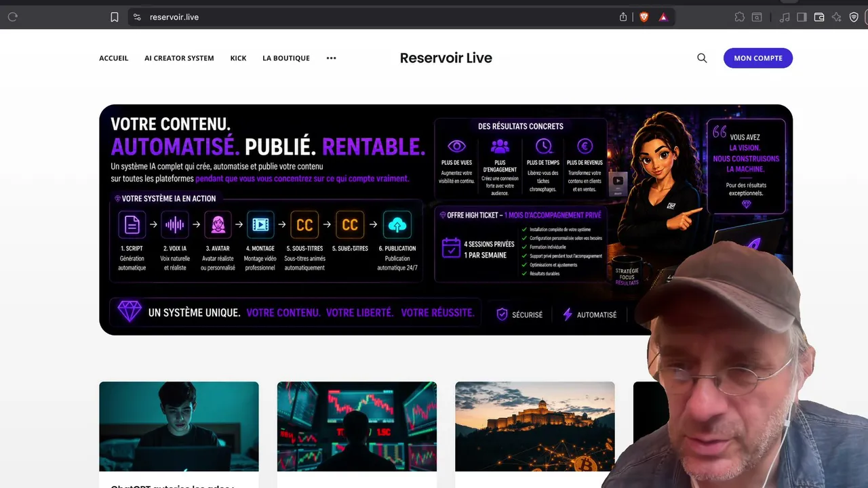Open the site search magnifier icon

(x=702, y=58)
